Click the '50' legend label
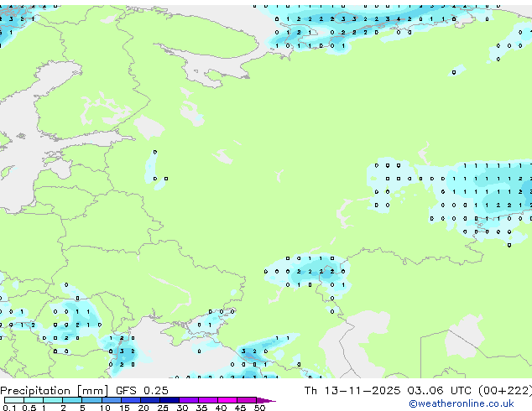The image size is (532, 411). tap(259, 408)
